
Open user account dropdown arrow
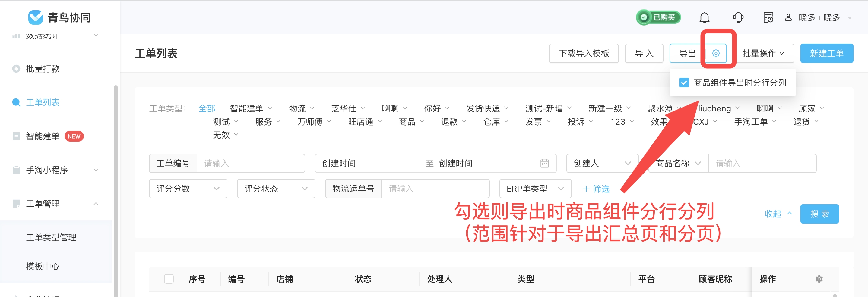coord(850,18)
